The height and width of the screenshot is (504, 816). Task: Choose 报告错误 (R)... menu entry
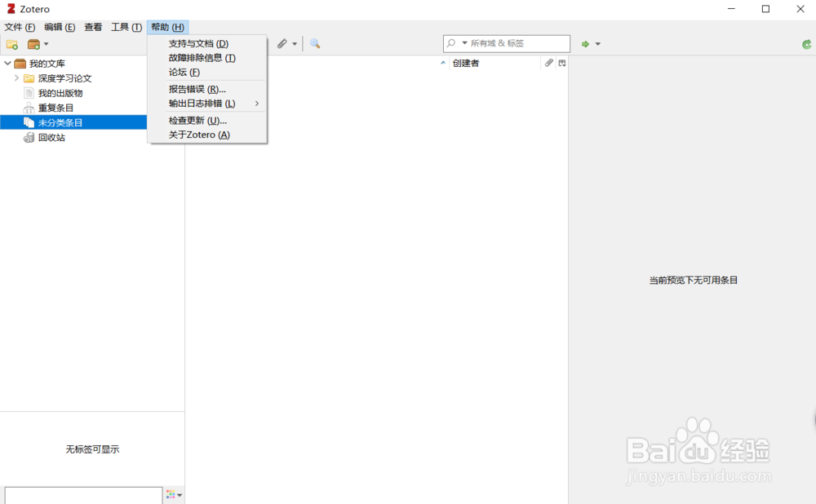point(207,90)
